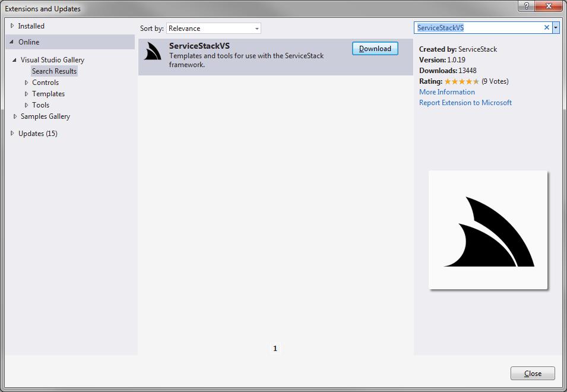Select Updates (15) tree item label

tap(38, 134)
